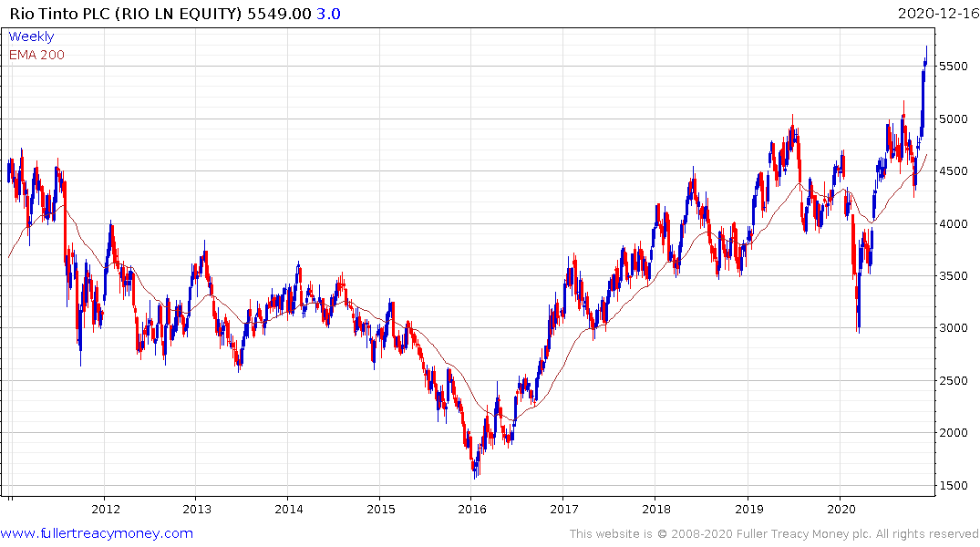Click the 2014 x-axis label
980x547 pixels.
point(289,509)
